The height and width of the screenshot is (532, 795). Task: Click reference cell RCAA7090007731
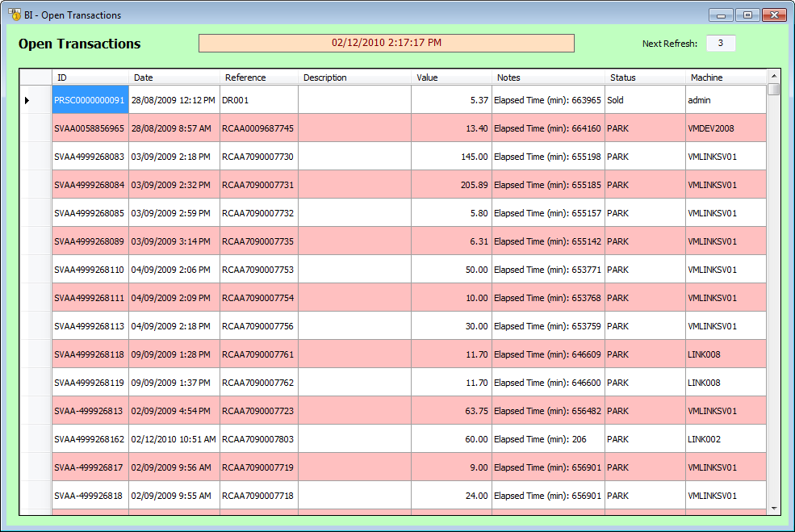[x=258, y=185]
